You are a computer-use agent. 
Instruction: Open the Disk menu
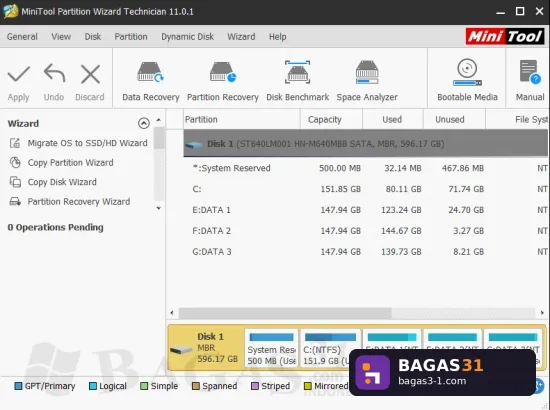pyautogui.click(x=93, y=36)
